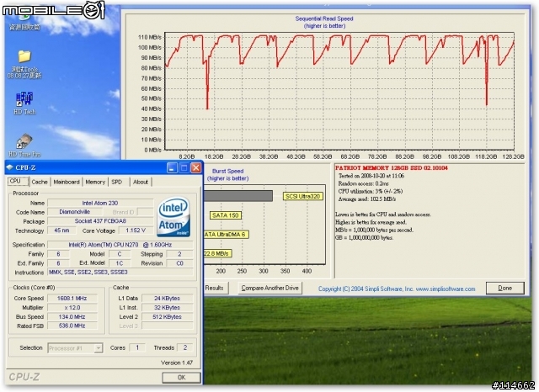The height and width of the screenshot is (392, 539).
Task: Open the Recycle Bin desktop icon
Action: 24,20
